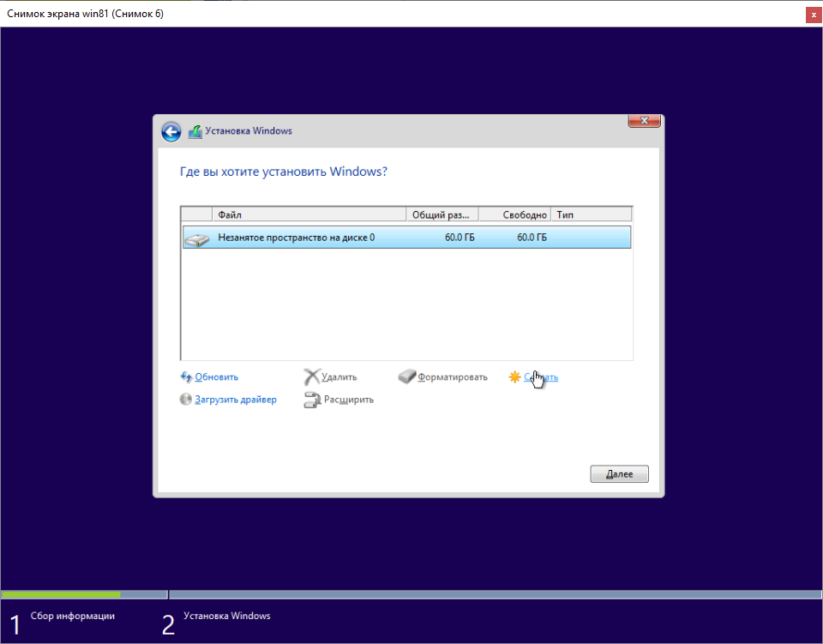Proceed with the Далее button
Screen dimensions: 823x644
pyautogui.click(x=619, y=474)
